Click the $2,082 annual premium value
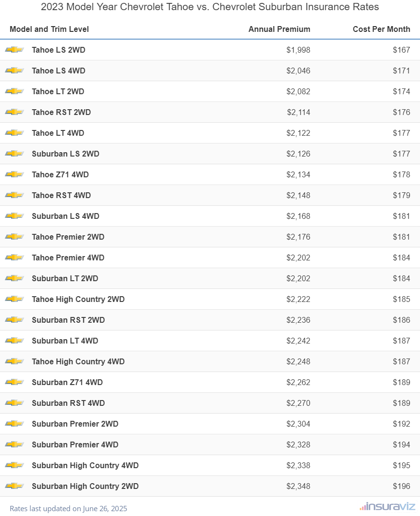This screenshot has width=420, height=516. [298, 91]
